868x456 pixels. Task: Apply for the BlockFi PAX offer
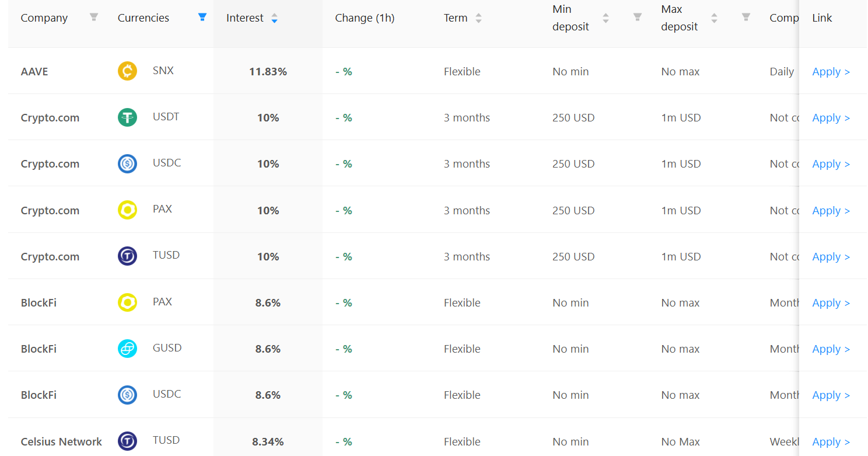[x=831, y=303]
